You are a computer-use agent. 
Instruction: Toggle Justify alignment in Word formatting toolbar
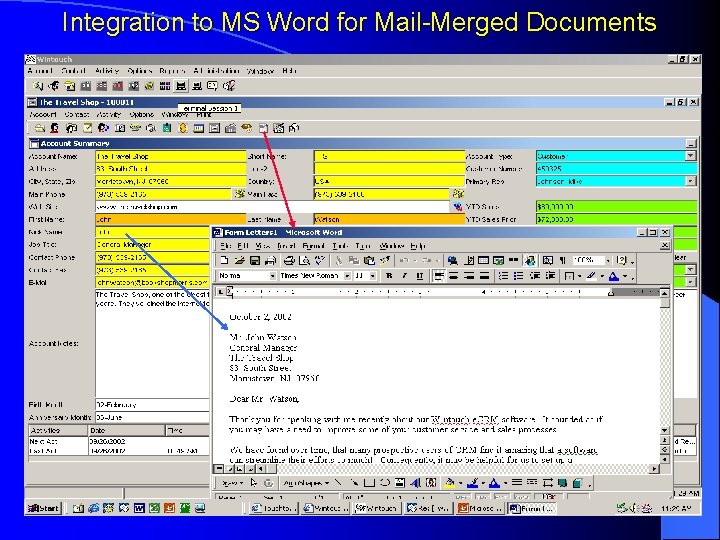[x=484, y=276]
